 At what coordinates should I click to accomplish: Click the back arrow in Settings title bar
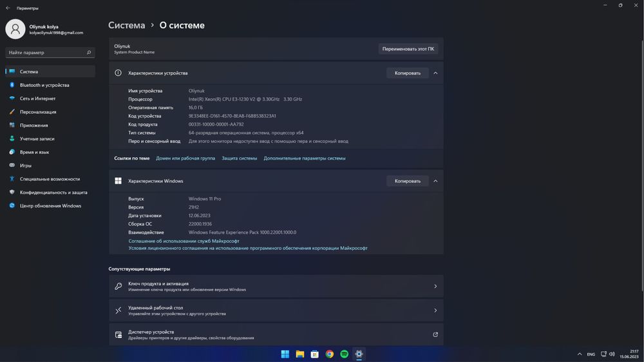(x=8, y=8)
